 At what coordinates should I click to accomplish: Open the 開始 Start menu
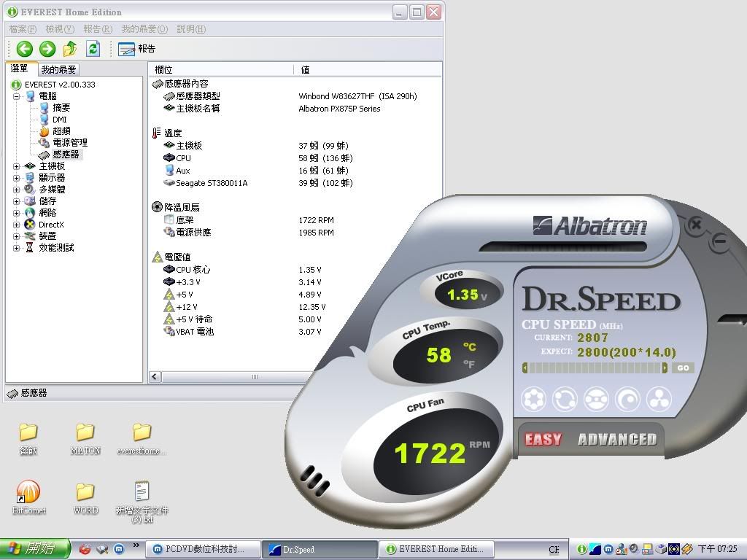coord(34,549)
